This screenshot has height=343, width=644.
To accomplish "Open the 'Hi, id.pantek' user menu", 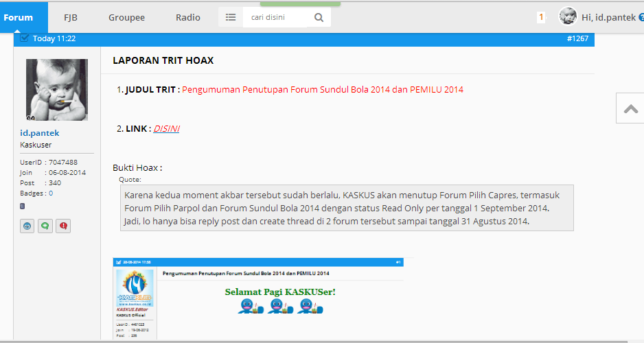I will click(608, 17).
